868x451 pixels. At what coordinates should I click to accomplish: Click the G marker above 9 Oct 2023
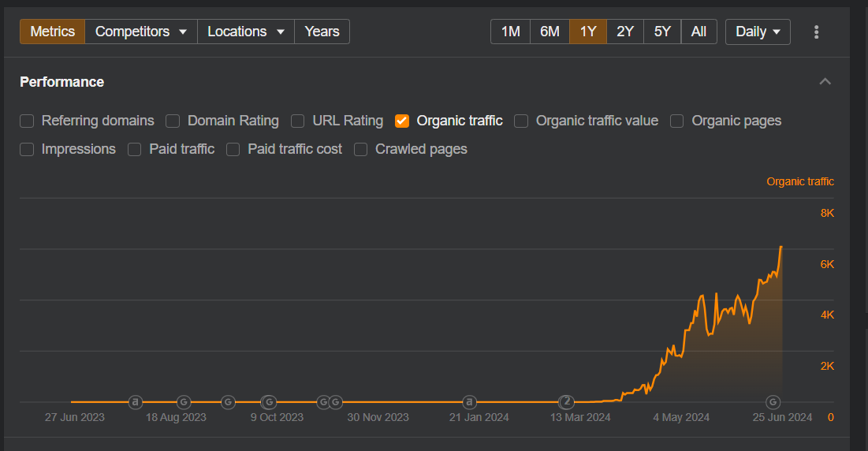[x=269, y=402]
